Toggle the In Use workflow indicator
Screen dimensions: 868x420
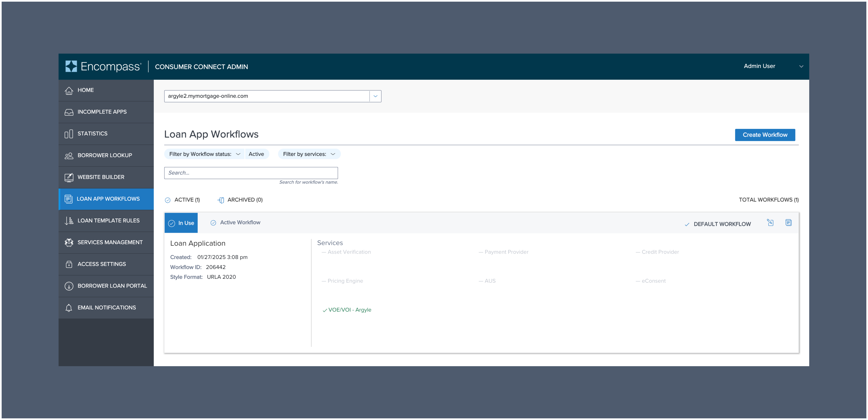point(181,223)
